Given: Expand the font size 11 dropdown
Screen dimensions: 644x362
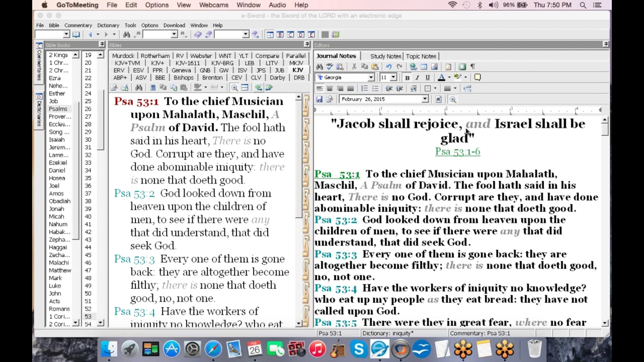Looking at the screenshot, I should click(x=393, y=77).
